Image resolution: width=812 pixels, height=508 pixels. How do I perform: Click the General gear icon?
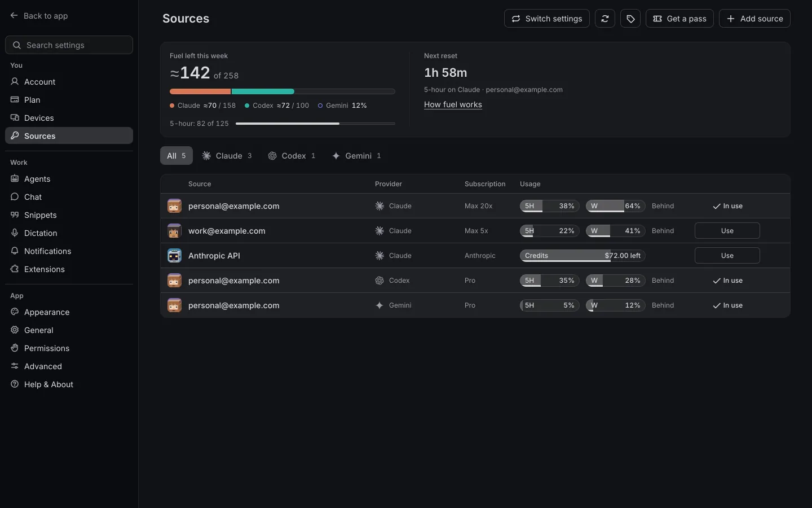[15, 330]
